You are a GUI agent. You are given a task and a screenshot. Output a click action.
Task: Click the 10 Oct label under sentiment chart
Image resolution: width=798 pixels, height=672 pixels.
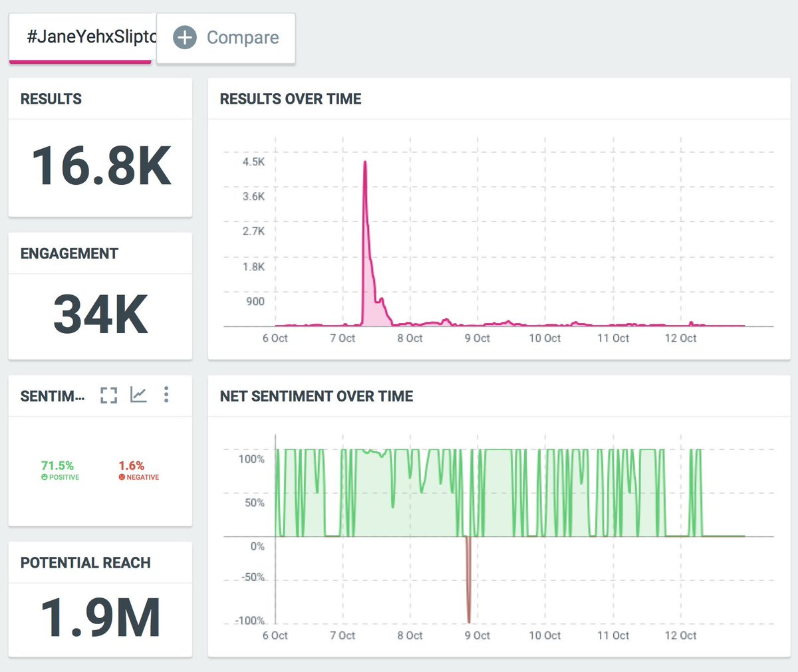(x=545, y=635)
